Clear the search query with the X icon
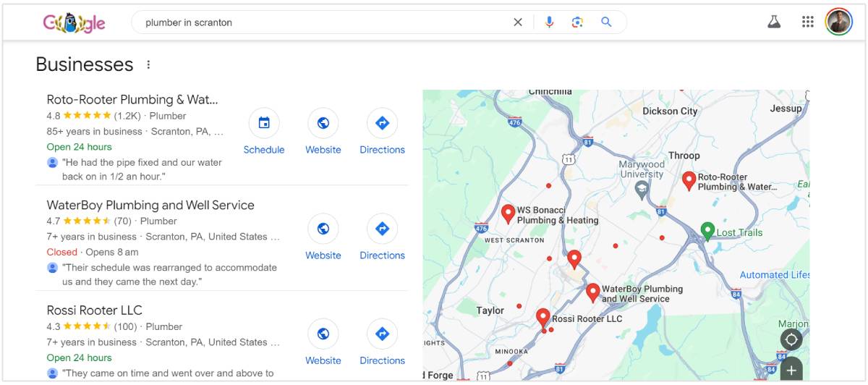The height and width of the screenshot is (385, 868). pos(518,22)
